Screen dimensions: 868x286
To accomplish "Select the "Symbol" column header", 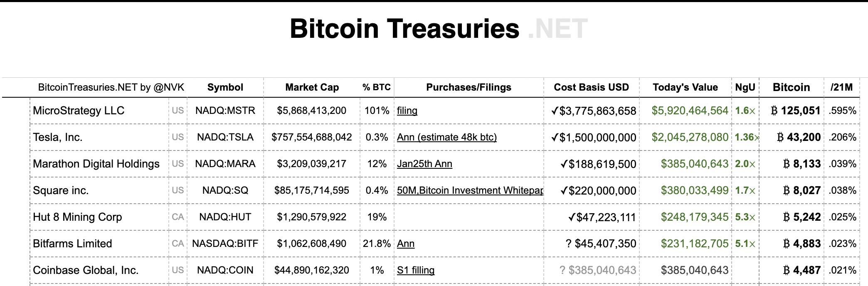I will [225, 87].
